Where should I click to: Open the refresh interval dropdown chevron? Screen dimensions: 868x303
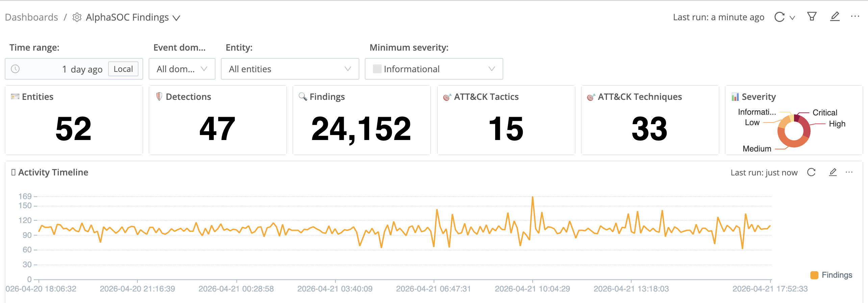click(792, 18)
